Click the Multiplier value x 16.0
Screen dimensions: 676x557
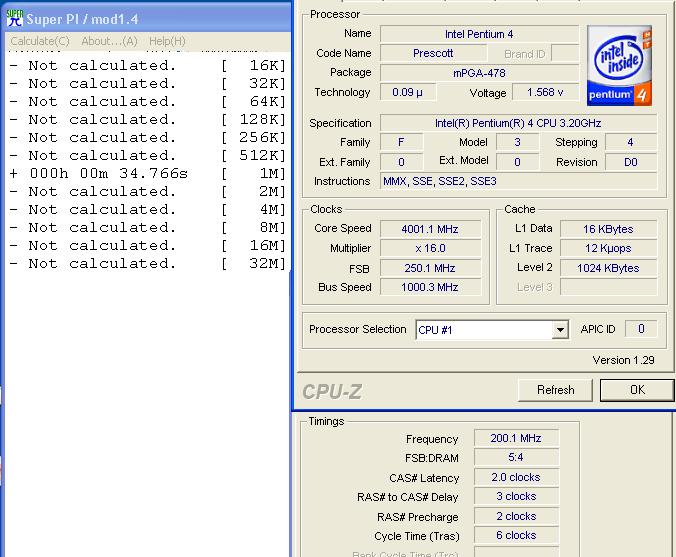click(430, 248)
